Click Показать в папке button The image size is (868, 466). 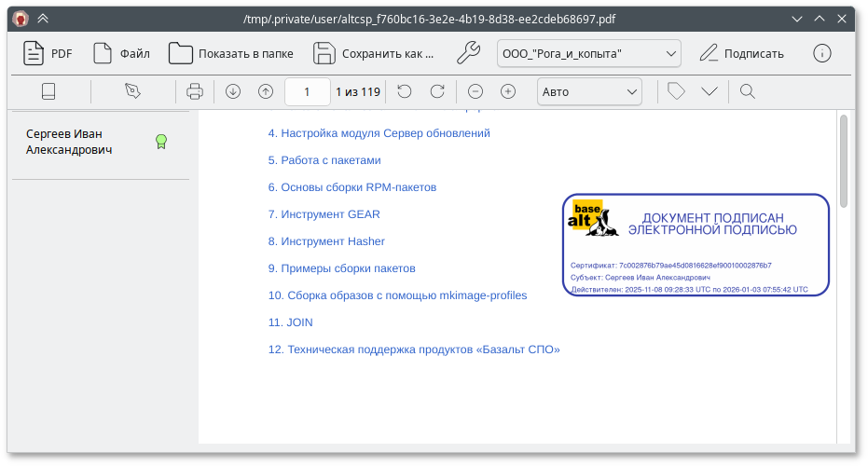(231, 54)
